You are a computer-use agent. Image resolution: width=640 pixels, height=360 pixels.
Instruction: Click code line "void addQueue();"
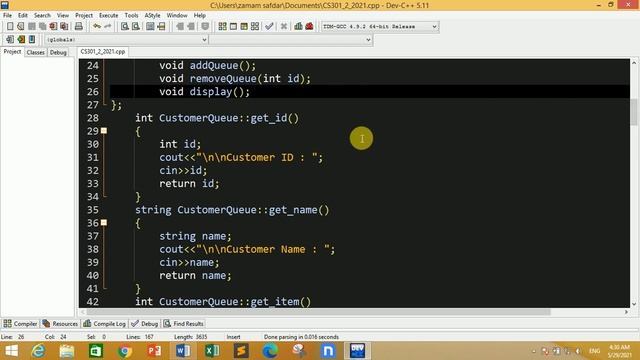point(207,66)
